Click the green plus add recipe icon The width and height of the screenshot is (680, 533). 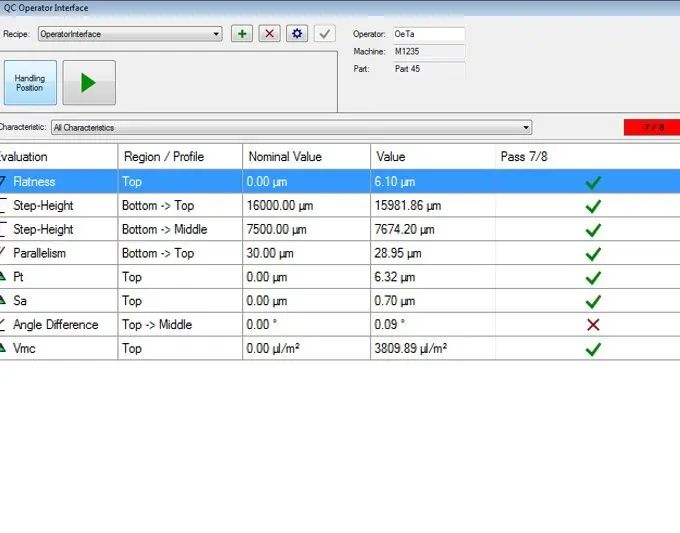click(241, 34)
